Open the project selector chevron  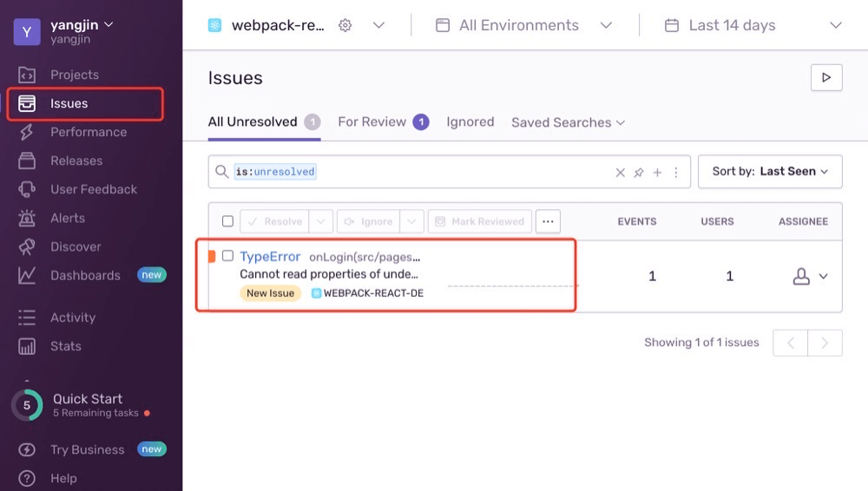378,25
